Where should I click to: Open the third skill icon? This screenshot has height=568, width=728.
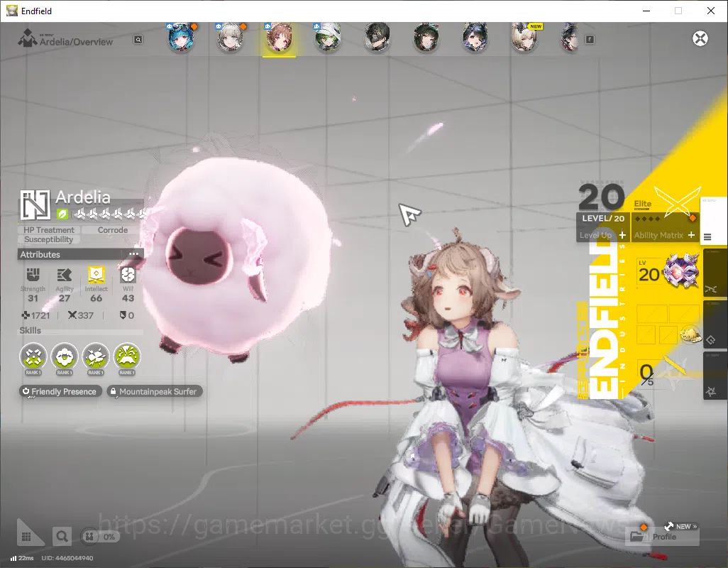click(x=96, y=356)
